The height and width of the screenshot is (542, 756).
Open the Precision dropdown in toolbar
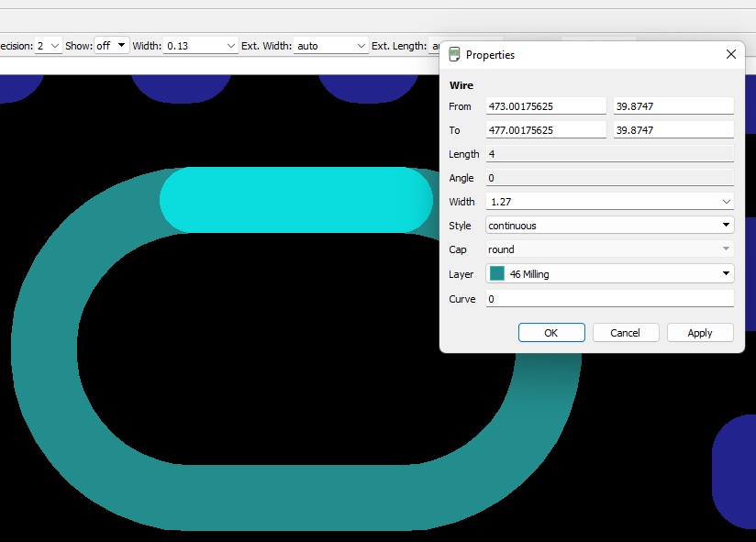(x=49, y=46)
